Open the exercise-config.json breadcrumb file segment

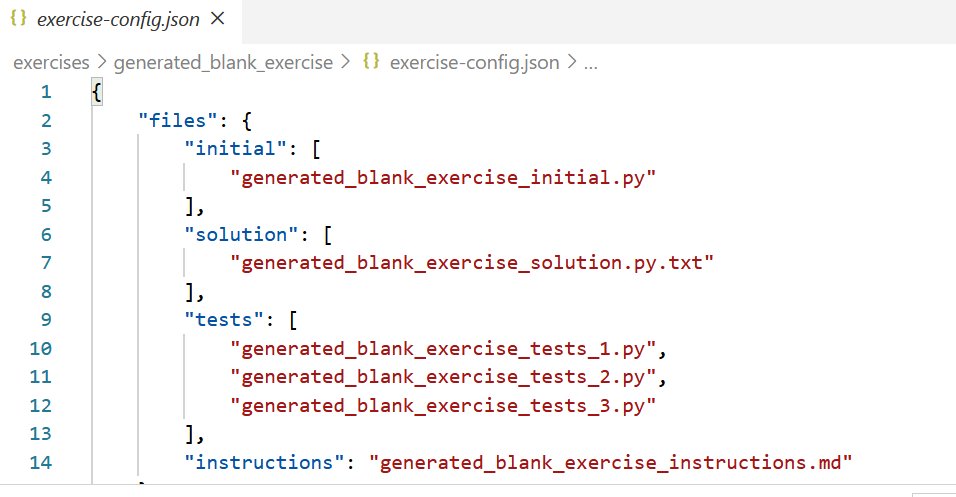point(474,62)
